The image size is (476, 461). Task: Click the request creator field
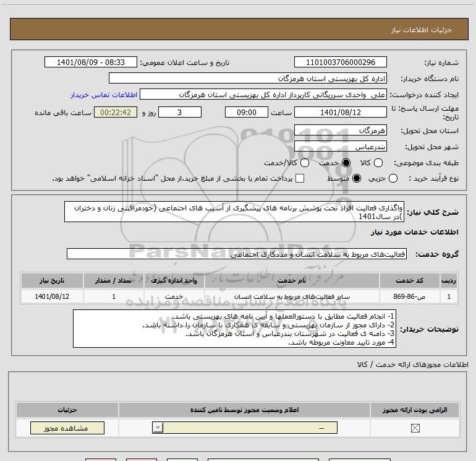point(263,95)
